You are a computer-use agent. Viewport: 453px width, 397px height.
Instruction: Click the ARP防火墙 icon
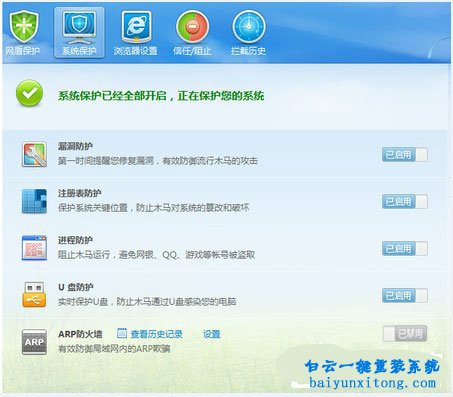(34, 342)
